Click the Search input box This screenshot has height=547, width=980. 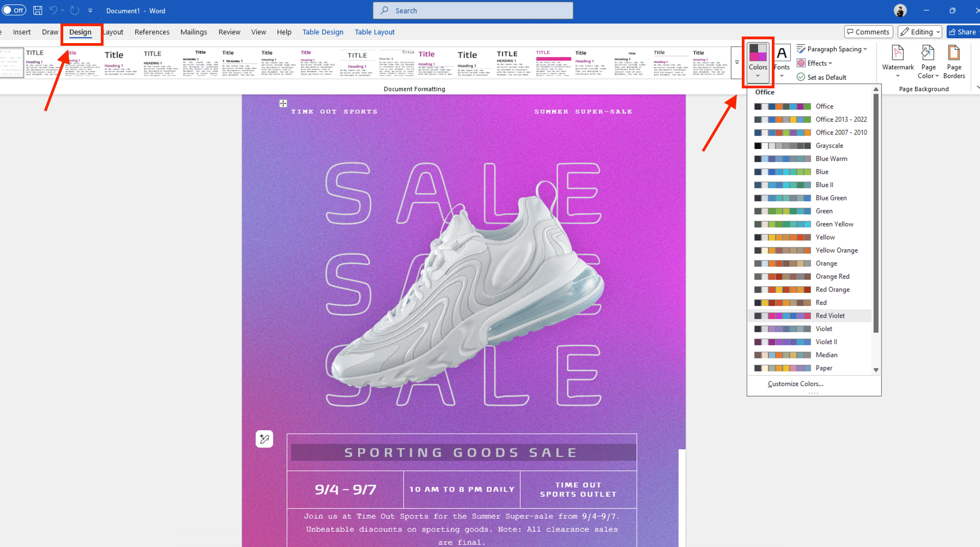click(473, 10)
